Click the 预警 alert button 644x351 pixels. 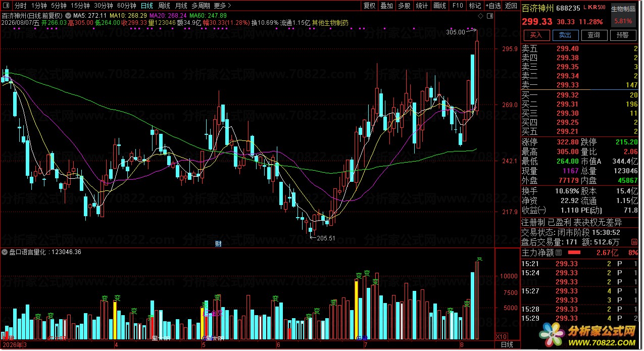(x=623, y=35)
